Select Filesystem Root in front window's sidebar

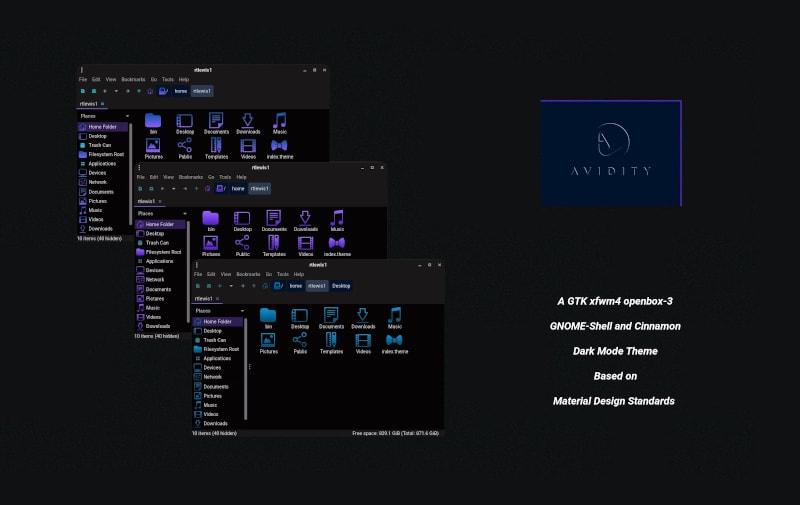pyautogui.click(x=221, y=349)
